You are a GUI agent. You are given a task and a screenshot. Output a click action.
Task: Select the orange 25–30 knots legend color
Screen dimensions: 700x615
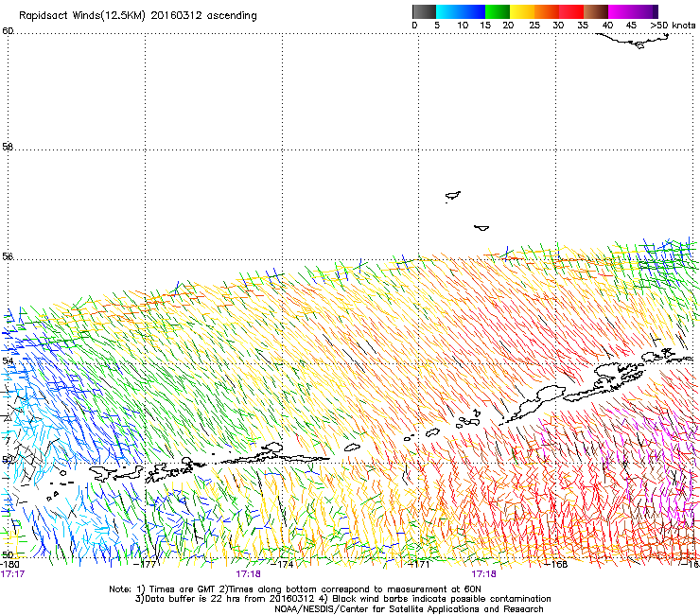pyautogui.click(x=547, y=11)
